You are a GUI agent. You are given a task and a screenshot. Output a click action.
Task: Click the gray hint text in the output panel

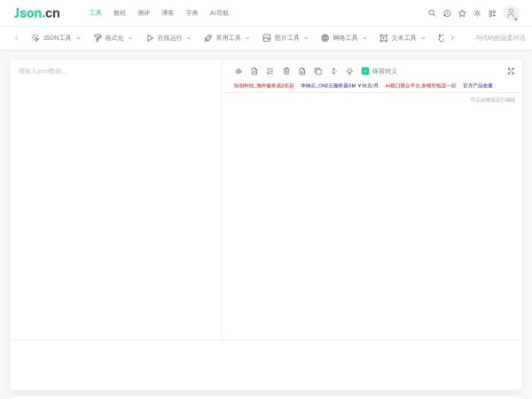(493, 99)
